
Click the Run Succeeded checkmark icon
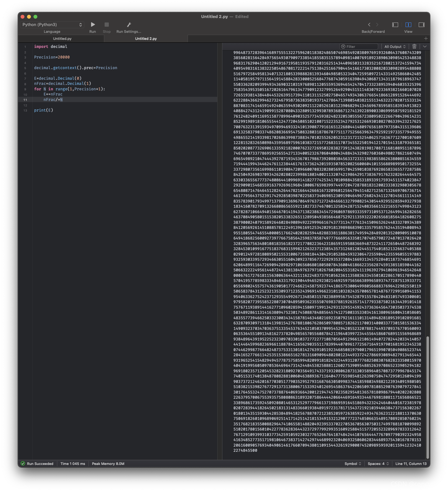[x=23, y=464]
